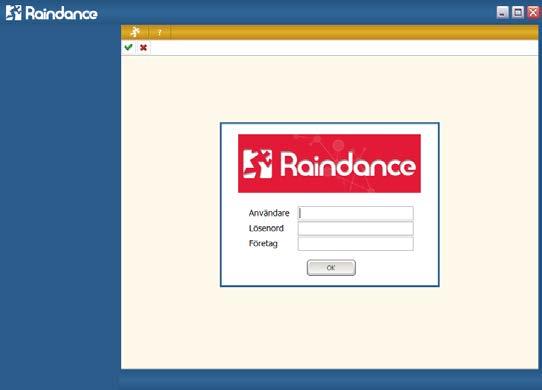Screen dimensions: 542x390
Task: Open the question mark help tab
Action: [159, 33]
